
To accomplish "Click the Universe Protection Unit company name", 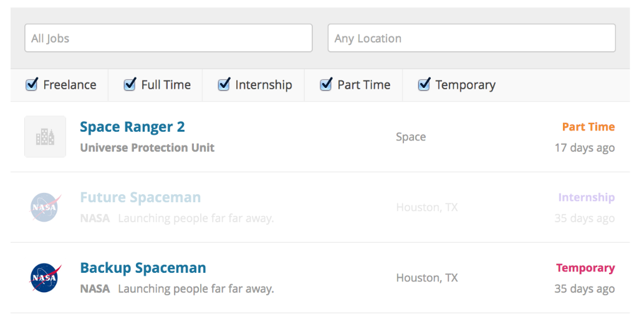I will pyautogui.click(x=147, y=148).
